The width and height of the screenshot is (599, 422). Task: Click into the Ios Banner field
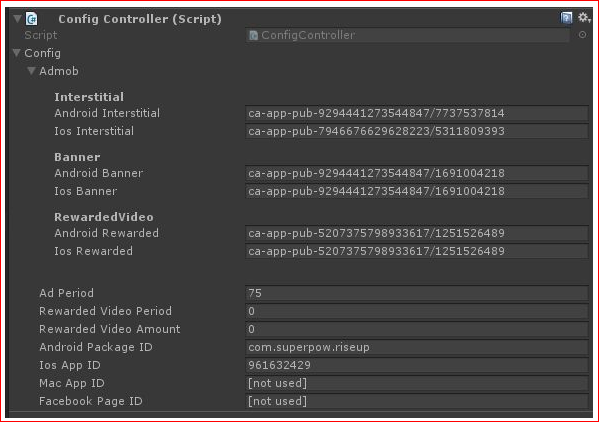(x=416, y=191)
